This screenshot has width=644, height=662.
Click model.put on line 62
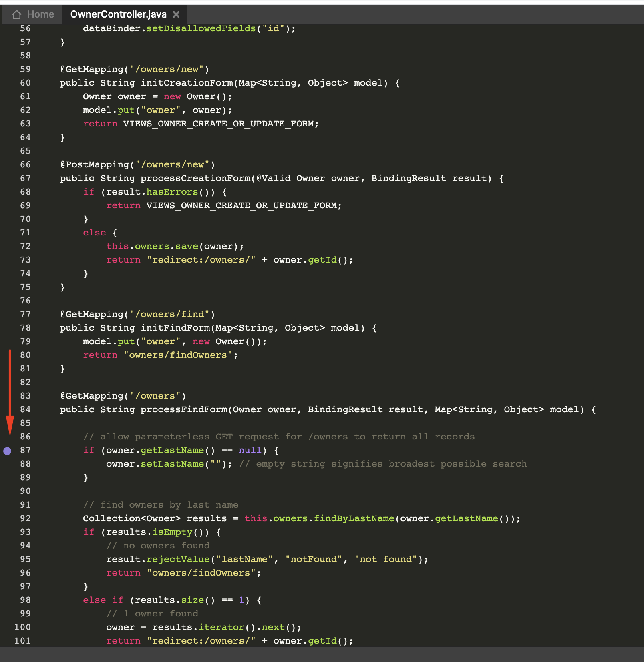pos(109,110)
